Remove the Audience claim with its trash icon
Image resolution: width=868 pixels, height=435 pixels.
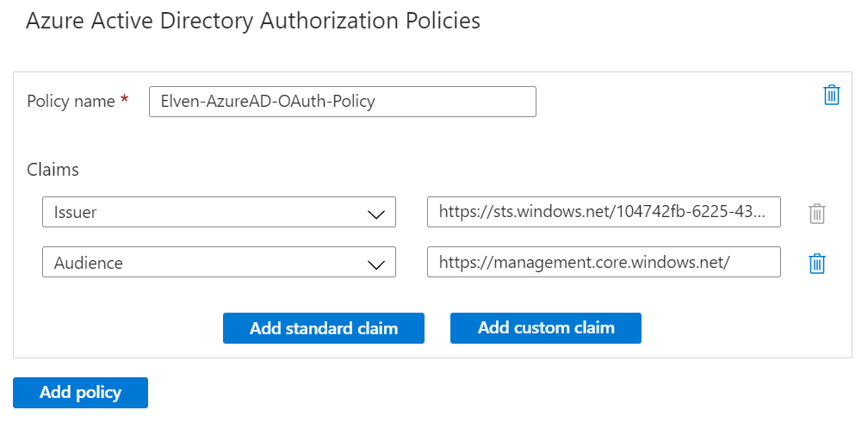pyautogui.click(x=817, y=264)
